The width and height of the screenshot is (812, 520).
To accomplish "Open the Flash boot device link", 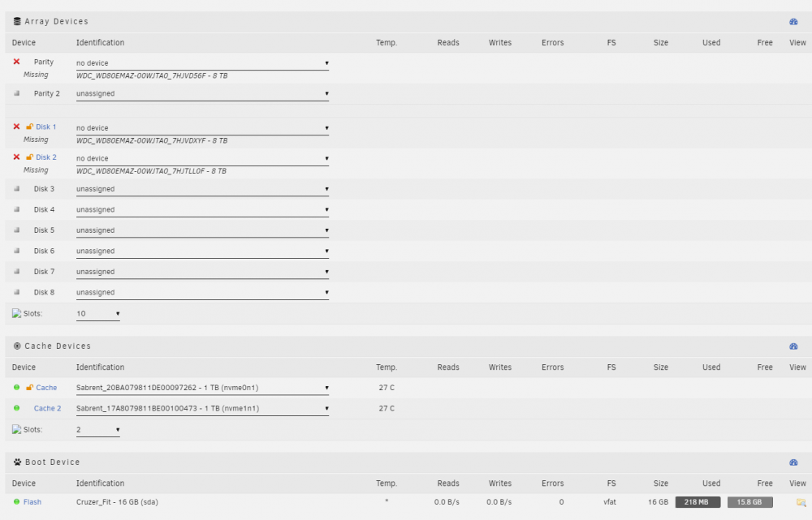I will pos(32,502).
